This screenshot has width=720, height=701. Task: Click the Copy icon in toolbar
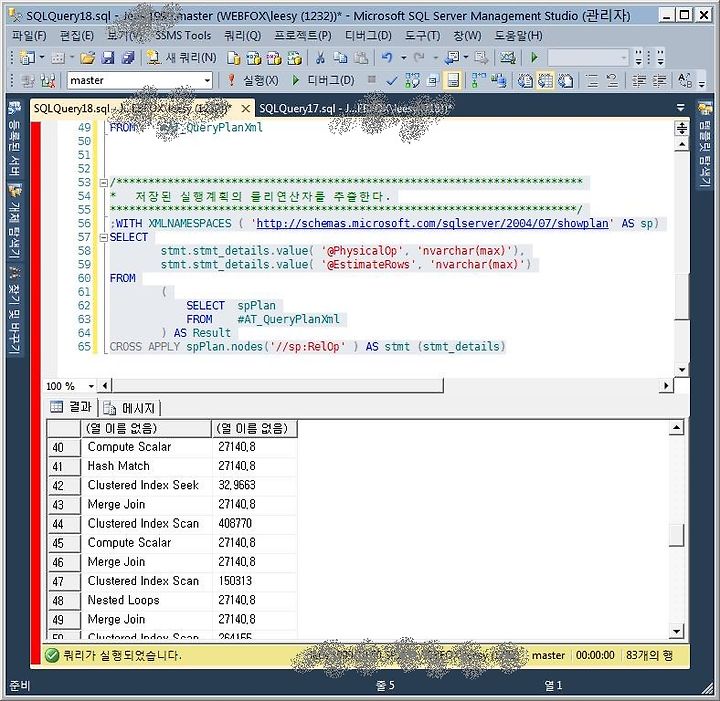[340, 57]
